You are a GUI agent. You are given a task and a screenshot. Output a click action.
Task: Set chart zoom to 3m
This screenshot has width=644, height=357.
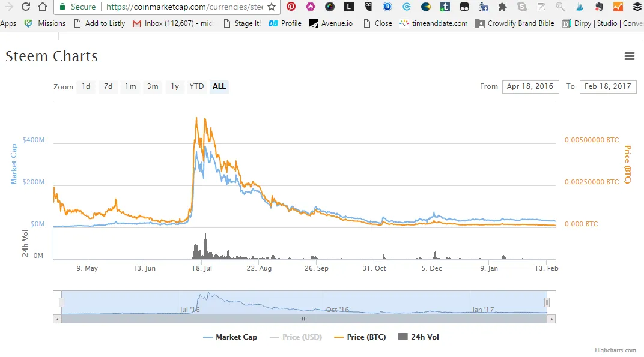[153, 86]
